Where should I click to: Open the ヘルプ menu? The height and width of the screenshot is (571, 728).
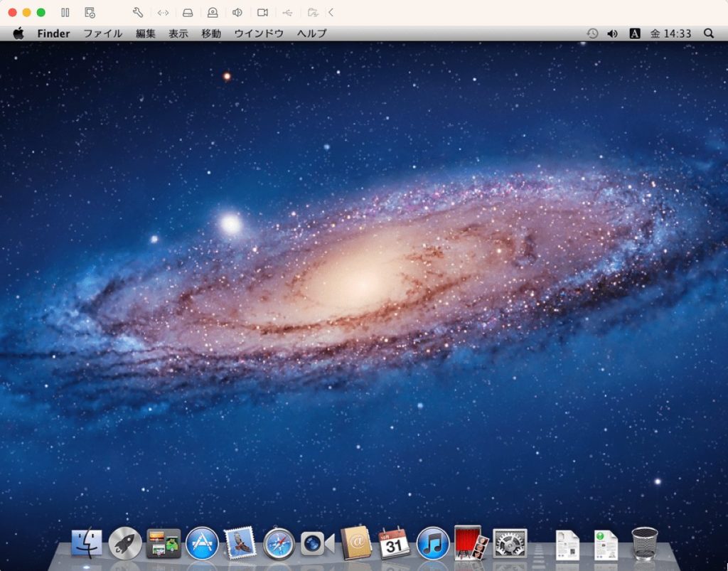312,33
